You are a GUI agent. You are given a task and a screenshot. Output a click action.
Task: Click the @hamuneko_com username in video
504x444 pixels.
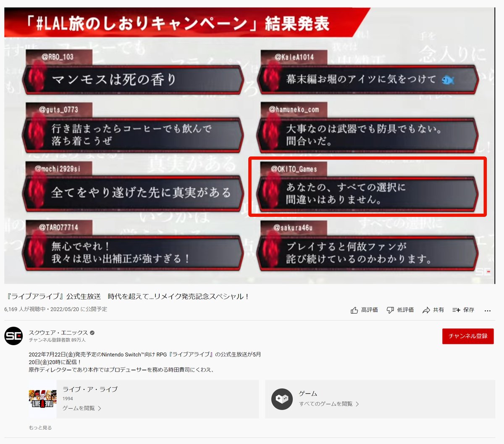tap(294, 110)
